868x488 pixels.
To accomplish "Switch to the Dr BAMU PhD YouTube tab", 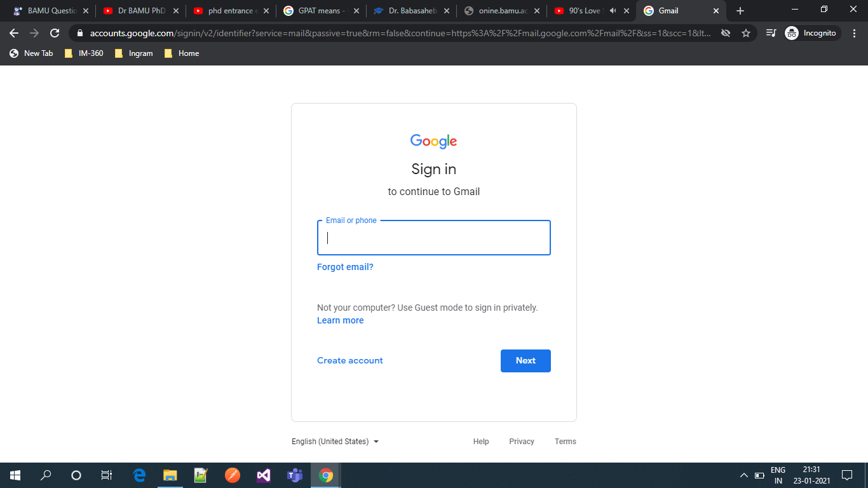I will [x=141, y=11].
